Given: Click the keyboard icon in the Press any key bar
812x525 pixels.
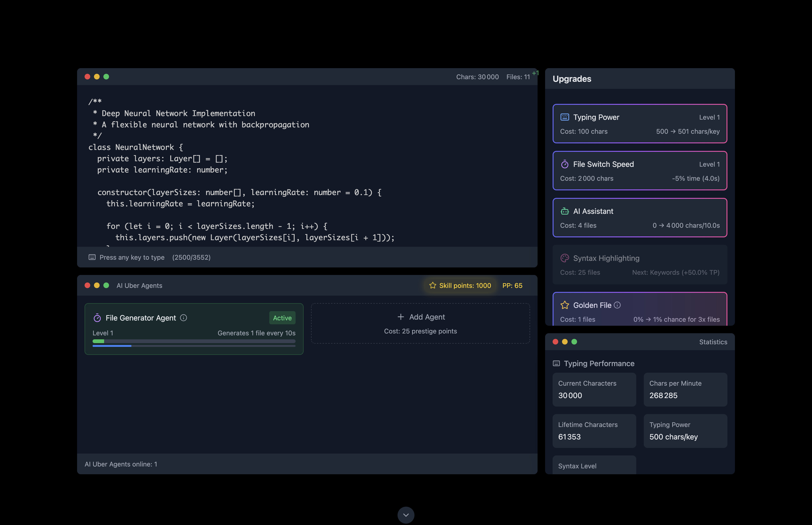Looking at the screenshot, I should pos(92,257).
